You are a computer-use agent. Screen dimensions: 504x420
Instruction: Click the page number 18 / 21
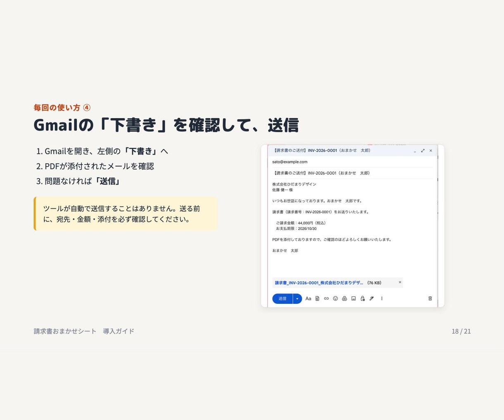pyautogui.click(x=461, y=331)
